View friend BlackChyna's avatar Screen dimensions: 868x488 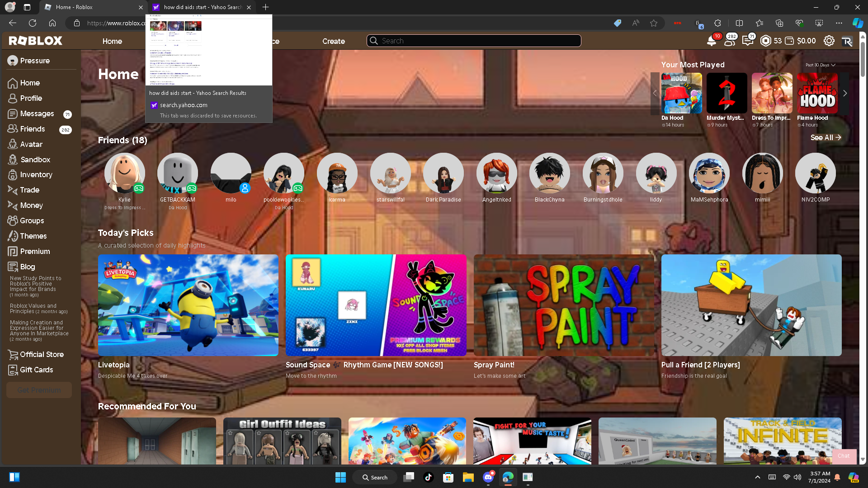(550, 173)
